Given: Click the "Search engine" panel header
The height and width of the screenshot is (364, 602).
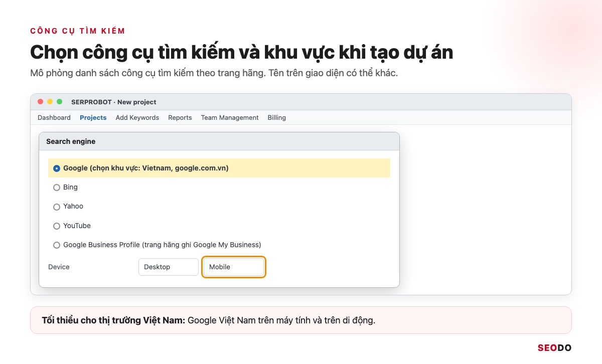Looking at the screenshot, I should click(219, 141).
